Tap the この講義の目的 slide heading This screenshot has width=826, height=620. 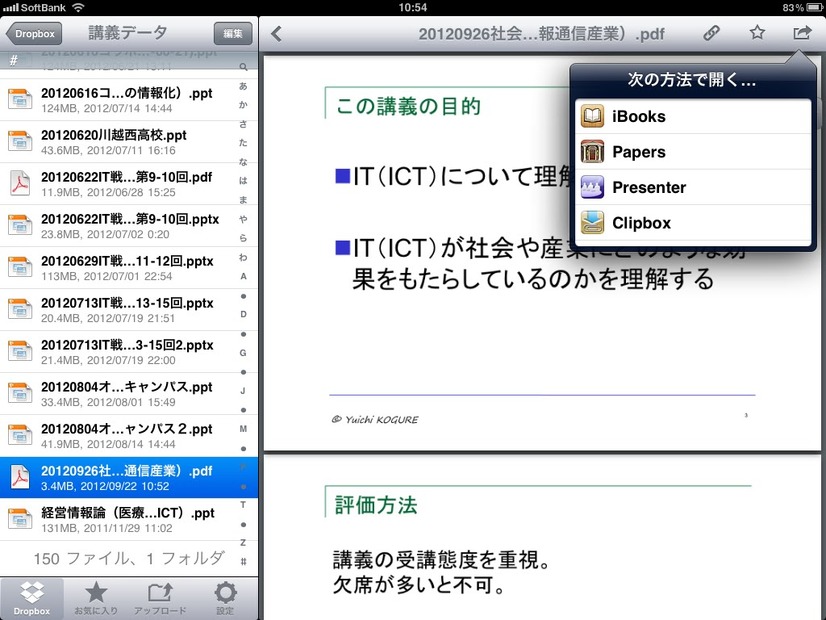point(408,106)
